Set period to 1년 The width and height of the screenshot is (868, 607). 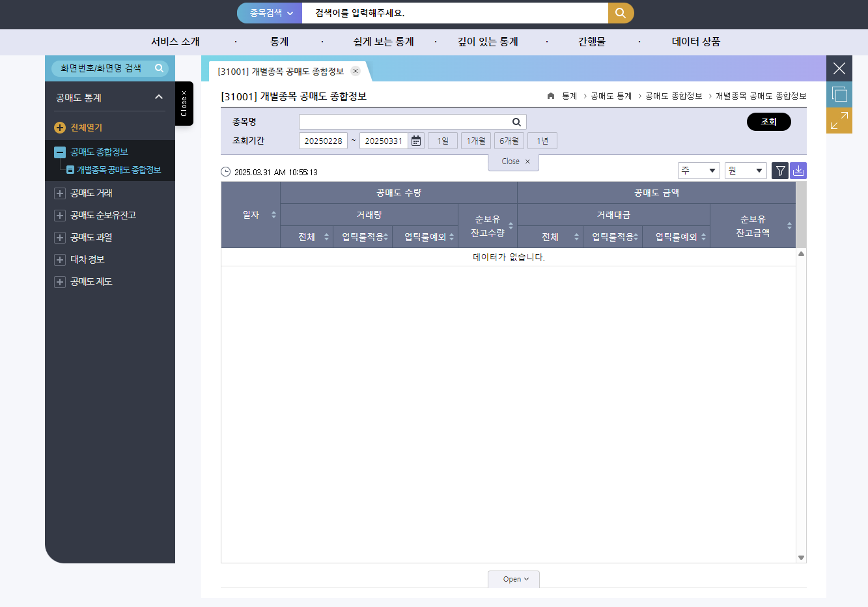coord(542,141)
